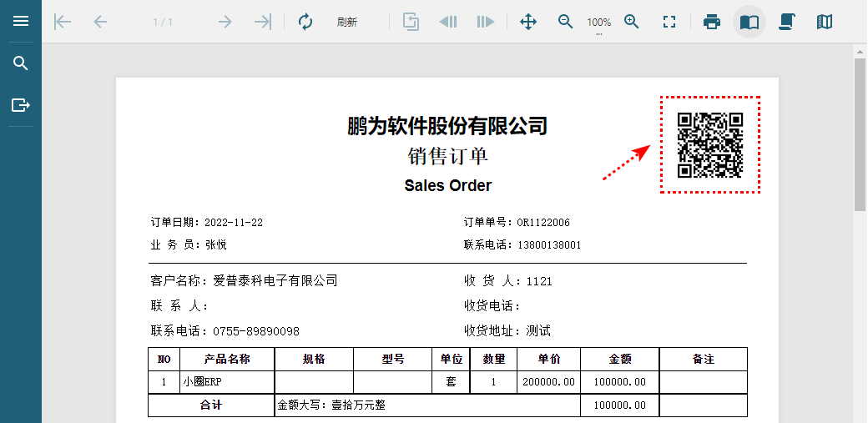Toggle full screen mode
Screen dimensions: 868x423
click(x=669, y=22)
